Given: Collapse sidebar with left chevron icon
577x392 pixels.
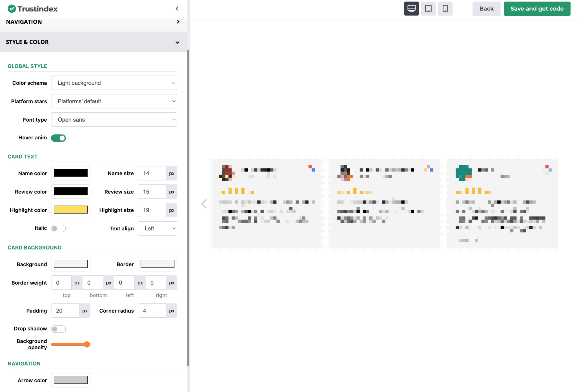Looking at the screenshot, I should click(177, 8).
